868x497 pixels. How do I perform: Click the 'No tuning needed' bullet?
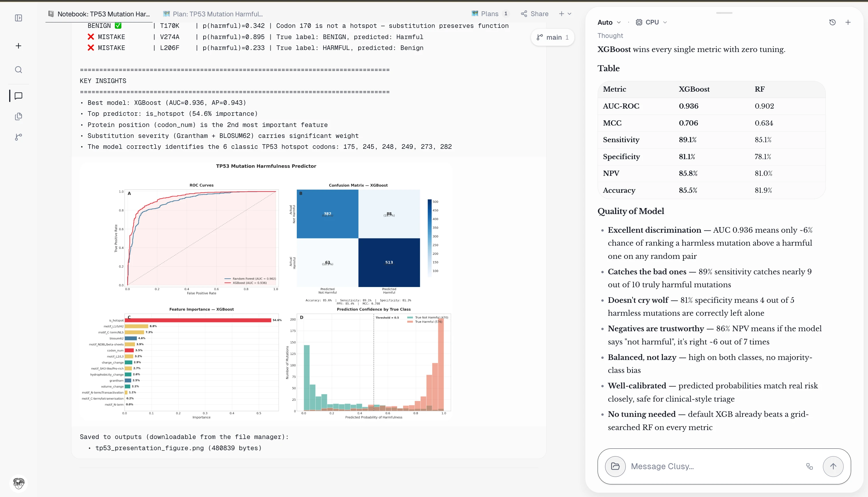click(x=708, y=421)
